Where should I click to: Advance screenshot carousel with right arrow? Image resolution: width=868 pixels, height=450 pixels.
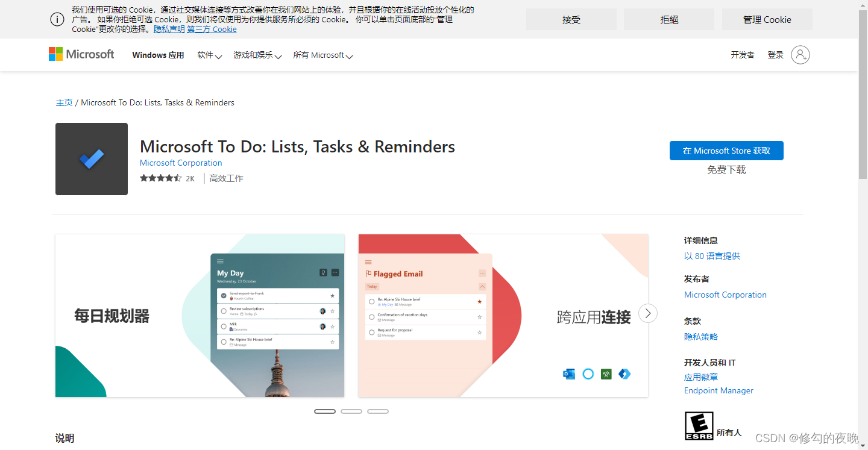648,313
